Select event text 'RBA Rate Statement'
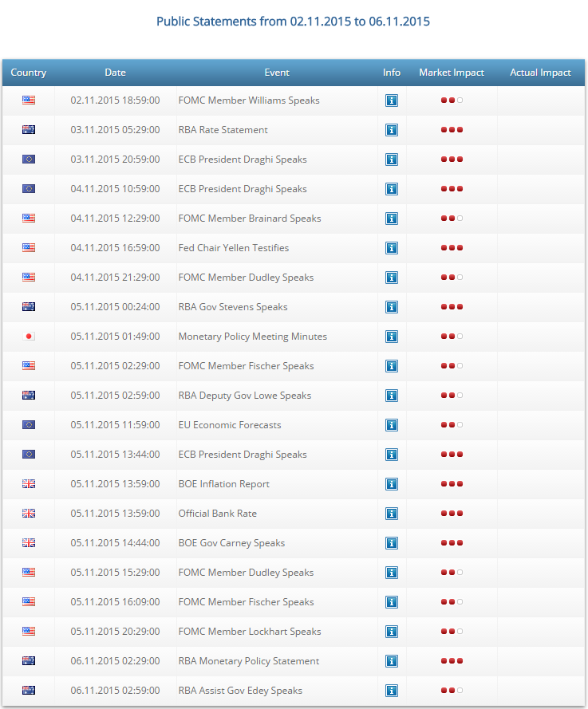The width and height of the screenshot is (588, 709). (223, 130)
